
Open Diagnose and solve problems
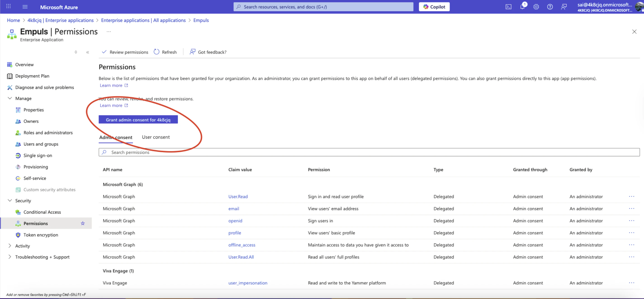click(45, 88)
